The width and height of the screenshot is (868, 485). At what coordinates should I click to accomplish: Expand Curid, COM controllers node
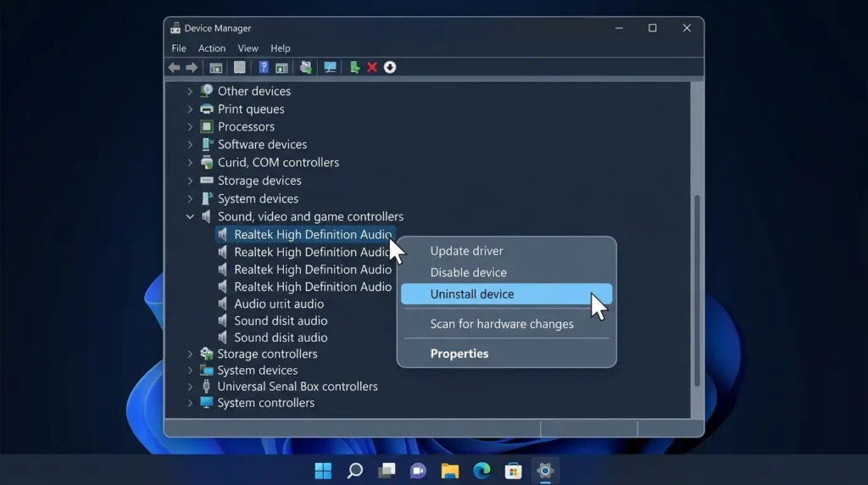click(x=190, y=163)
